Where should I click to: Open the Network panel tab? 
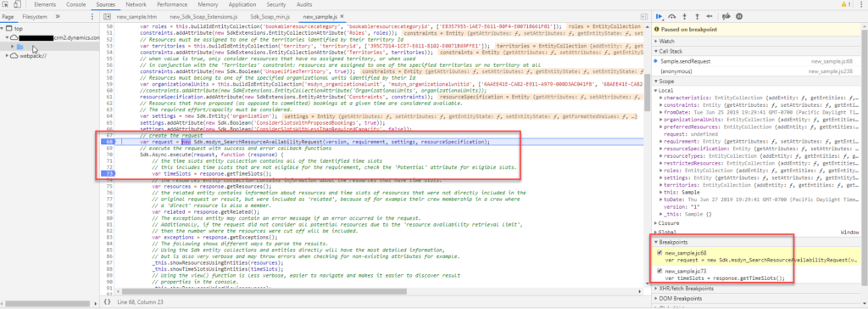point(136,4)
